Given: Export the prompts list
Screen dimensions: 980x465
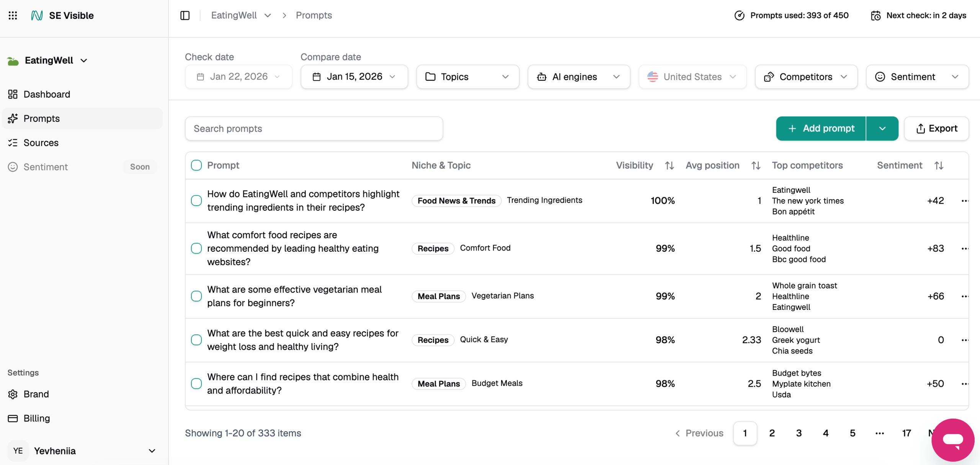Looking at the screenshot, I should click(936, 129).
